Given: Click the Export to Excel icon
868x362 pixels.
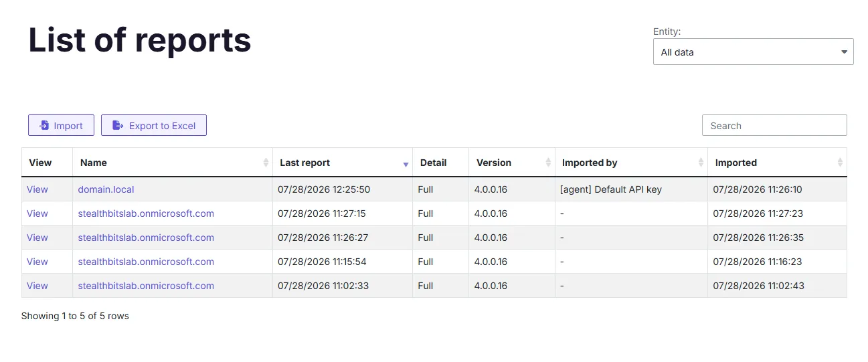Looking at the screenshot, I should pos(118,125).
